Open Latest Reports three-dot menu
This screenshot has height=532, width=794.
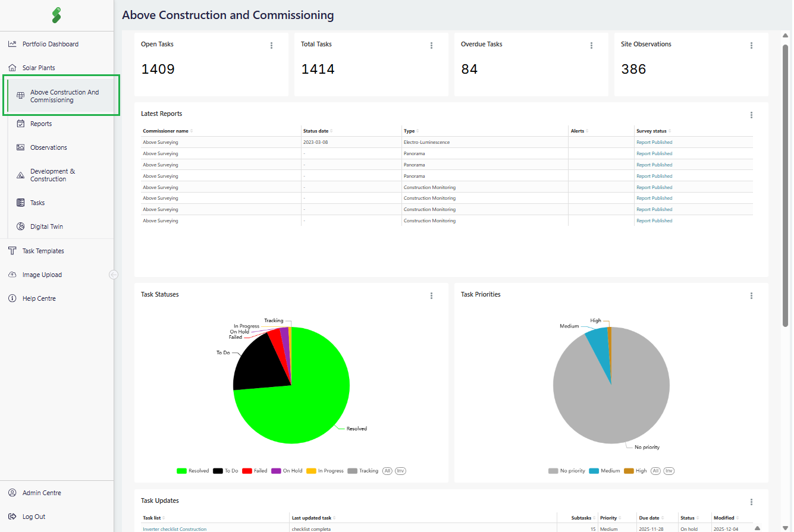[x=751, y=115]
